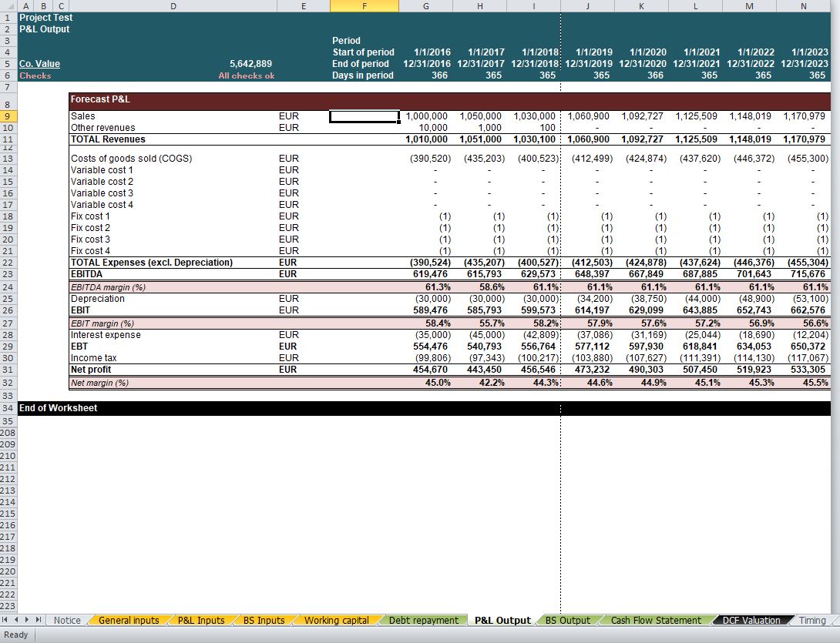
Task: Select Depreciation row label
Action: 98,299
